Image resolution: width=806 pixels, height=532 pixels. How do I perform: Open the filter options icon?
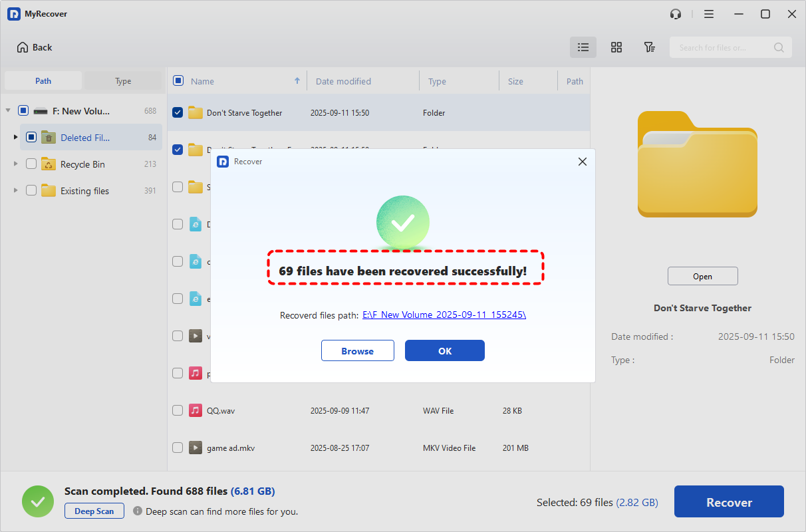649,47
